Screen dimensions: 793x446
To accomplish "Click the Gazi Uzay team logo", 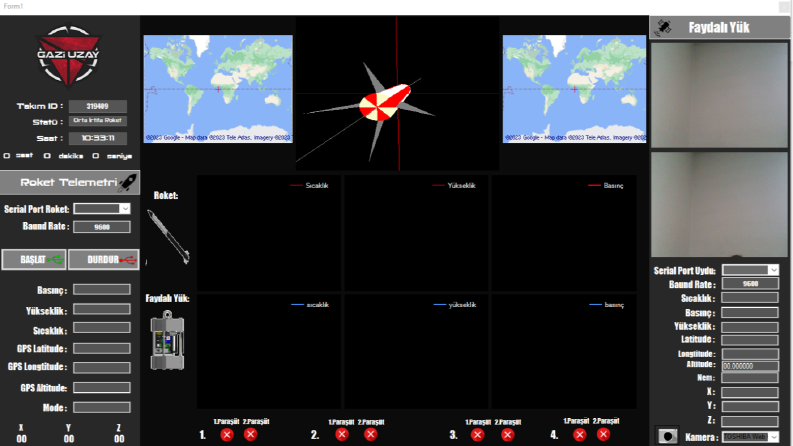I will tap(68, 56).
